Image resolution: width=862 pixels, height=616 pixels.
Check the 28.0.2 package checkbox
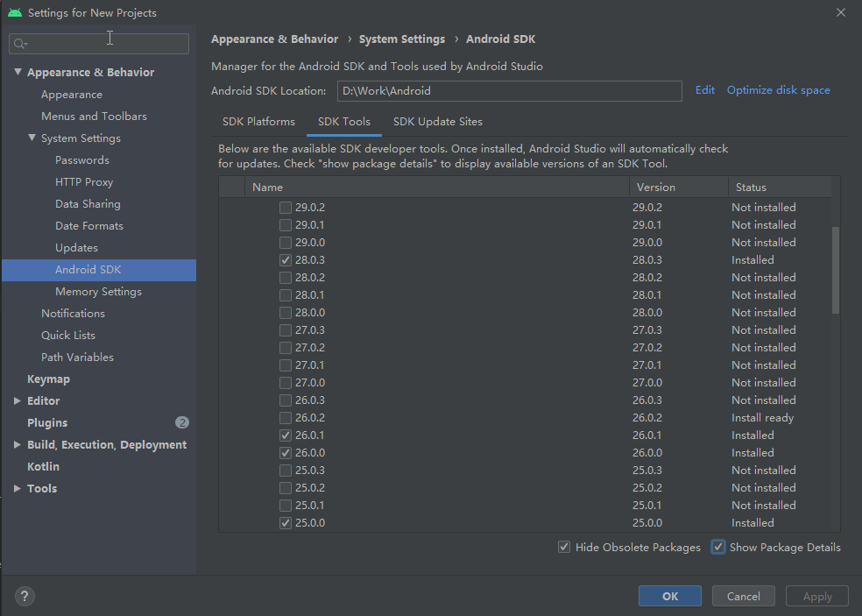coord(286,278)
